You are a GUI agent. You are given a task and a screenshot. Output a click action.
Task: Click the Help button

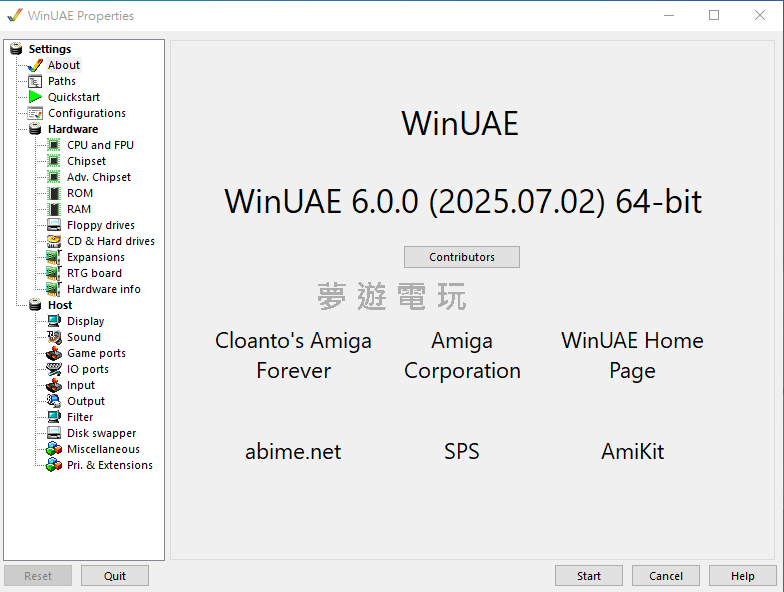coord(742,576)
